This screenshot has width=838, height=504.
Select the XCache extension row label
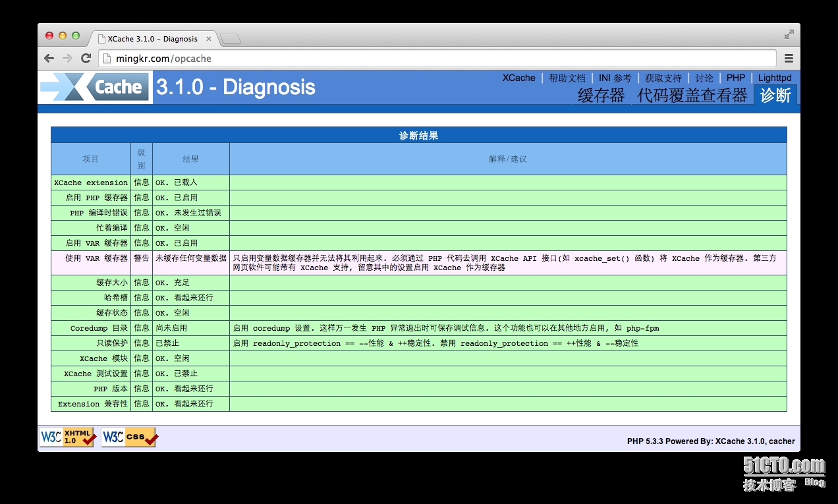pyautogui.click(x=91, y=182)
